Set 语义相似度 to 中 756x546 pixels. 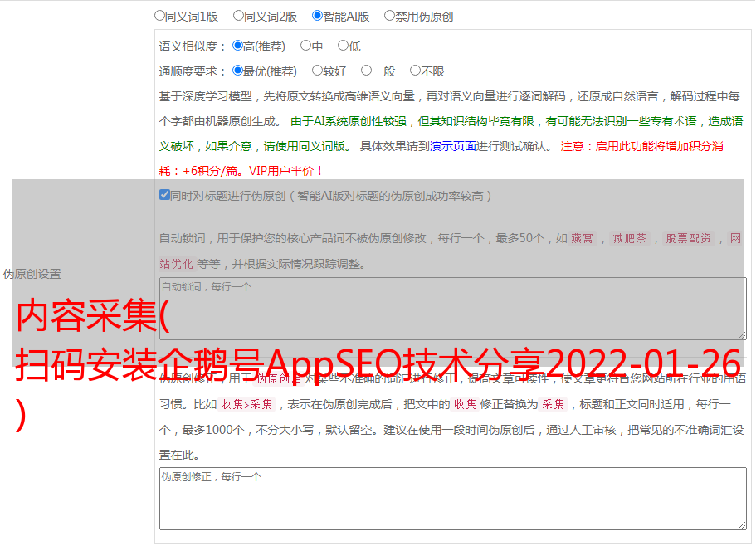pos(305,46)
